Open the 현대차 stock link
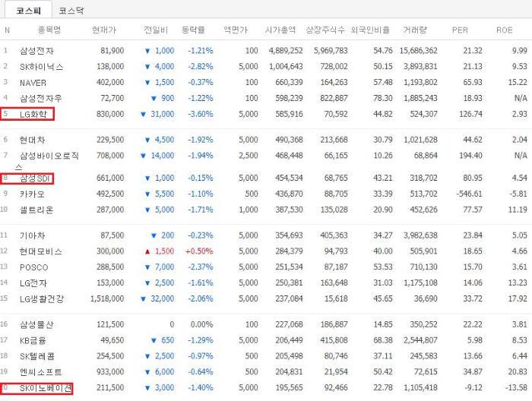Image resolution: width=532 pixels, height=401 pixels. tap(32, 140)
